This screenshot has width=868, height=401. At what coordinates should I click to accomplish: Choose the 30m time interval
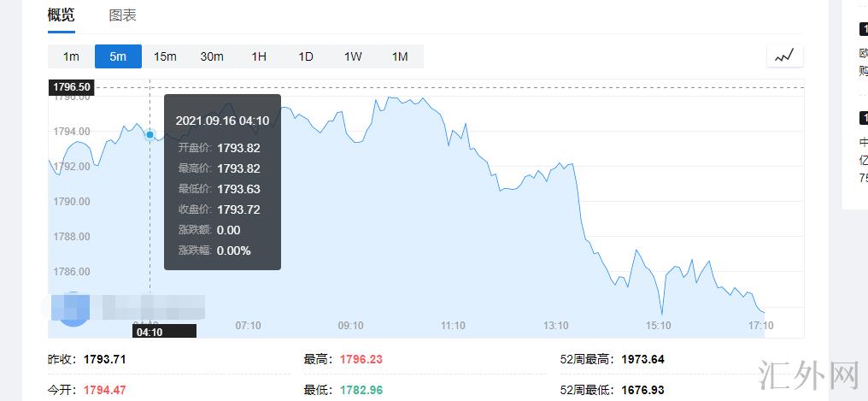[212, 56]
